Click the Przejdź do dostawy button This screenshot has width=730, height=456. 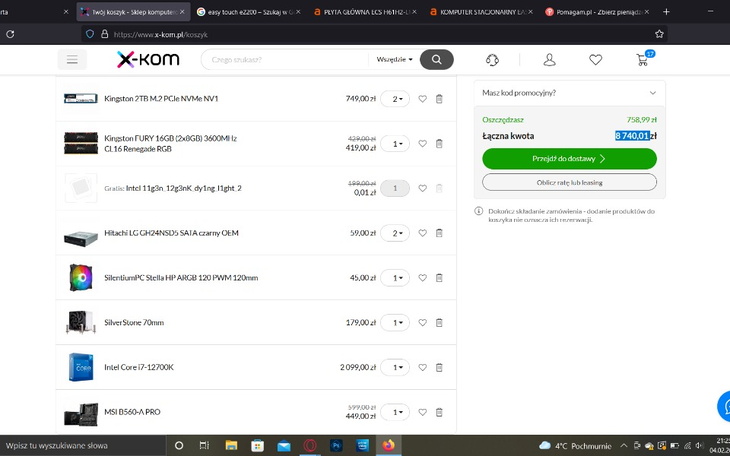(x=569, y=158)
